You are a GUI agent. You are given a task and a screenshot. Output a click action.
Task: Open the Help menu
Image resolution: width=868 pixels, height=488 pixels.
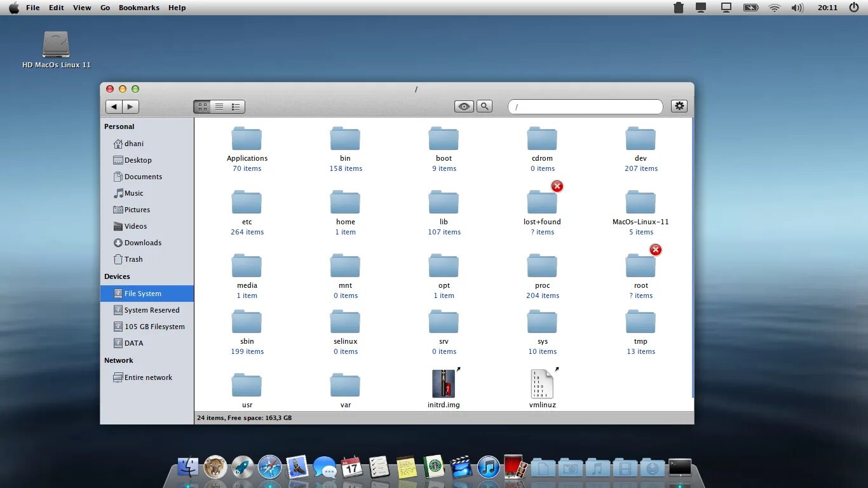tap(177, 8)
